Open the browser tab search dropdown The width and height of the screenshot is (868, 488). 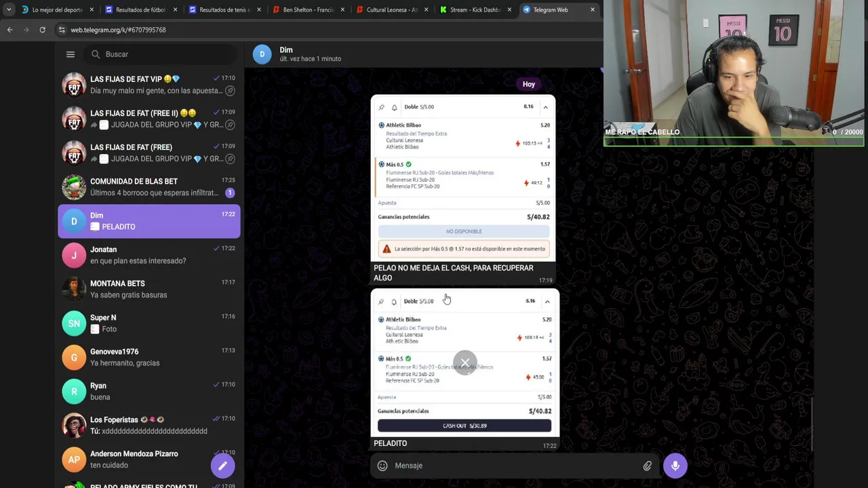(8, 9)
